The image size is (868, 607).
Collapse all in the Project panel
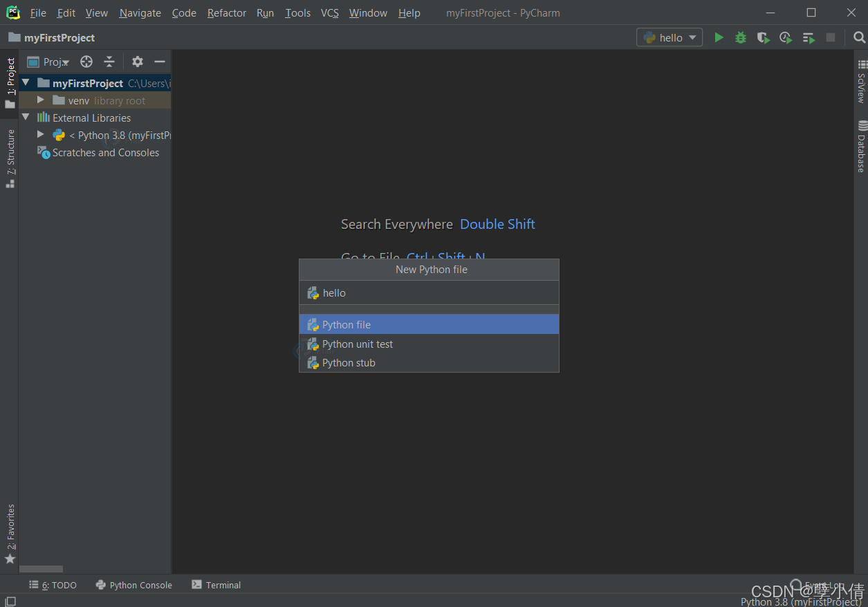point(109,62)
